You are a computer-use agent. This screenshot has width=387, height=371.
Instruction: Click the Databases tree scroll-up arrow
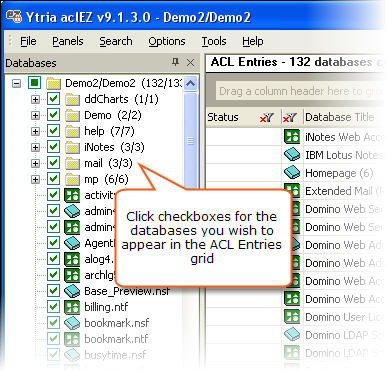190,83
